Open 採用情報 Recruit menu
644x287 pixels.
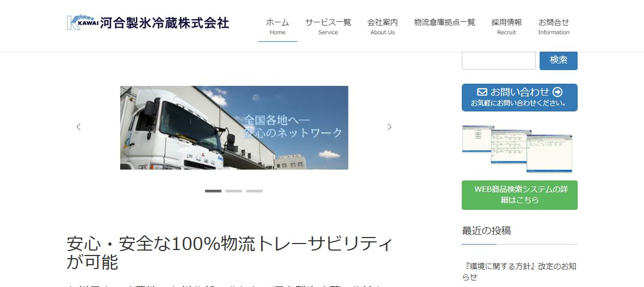click(x=506, y=27)
